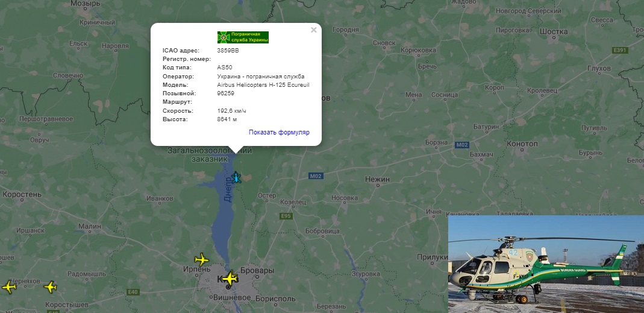The width and height of the screenshot is (644, 313).
Task: Close the aircraft info popup
Action: pyautogui.click(x=314, y=30)
